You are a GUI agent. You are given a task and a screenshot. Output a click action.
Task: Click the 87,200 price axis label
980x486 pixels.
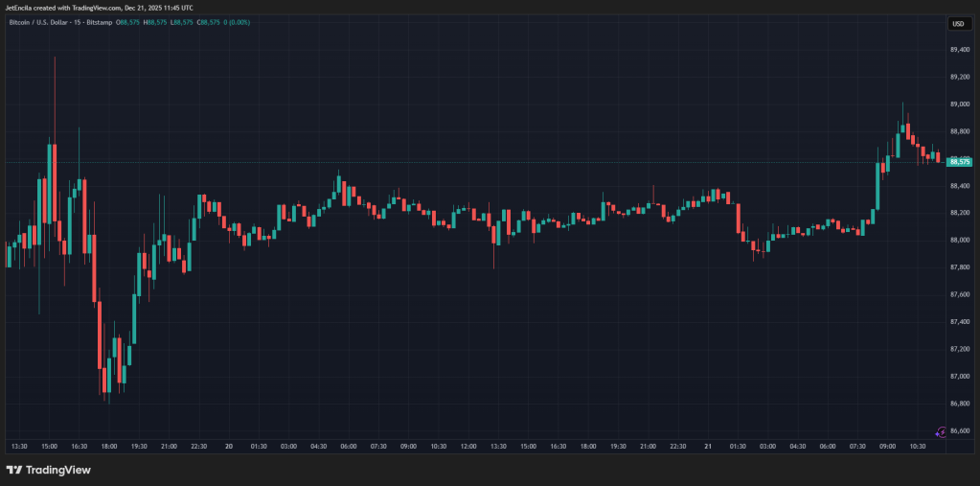click(959, 349)
